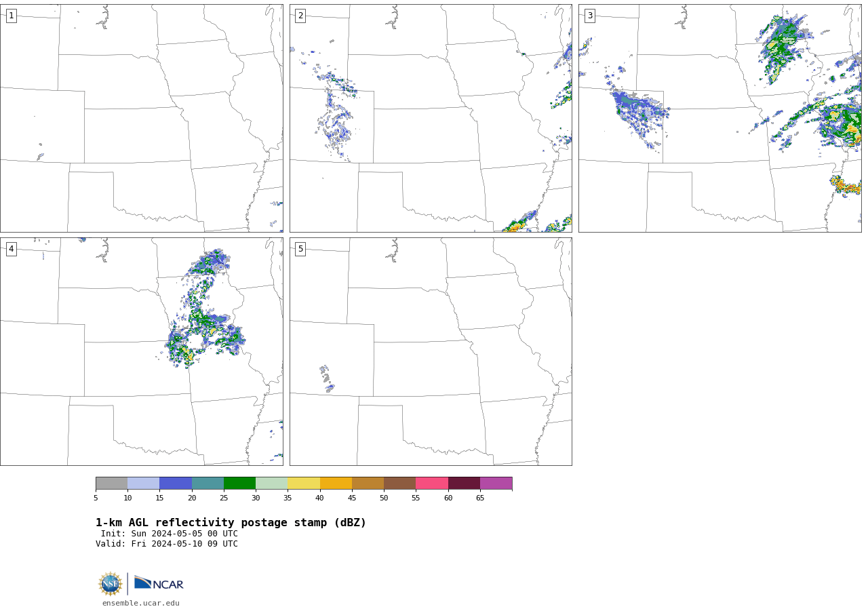868x611 pixels.
Task: Click the colorbar tick label 35
Action: coord(288,498)
